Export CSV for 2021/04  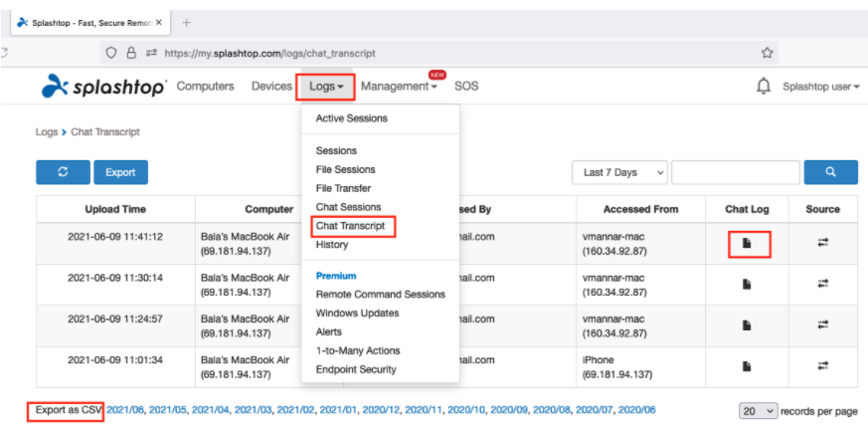(211, 411)
